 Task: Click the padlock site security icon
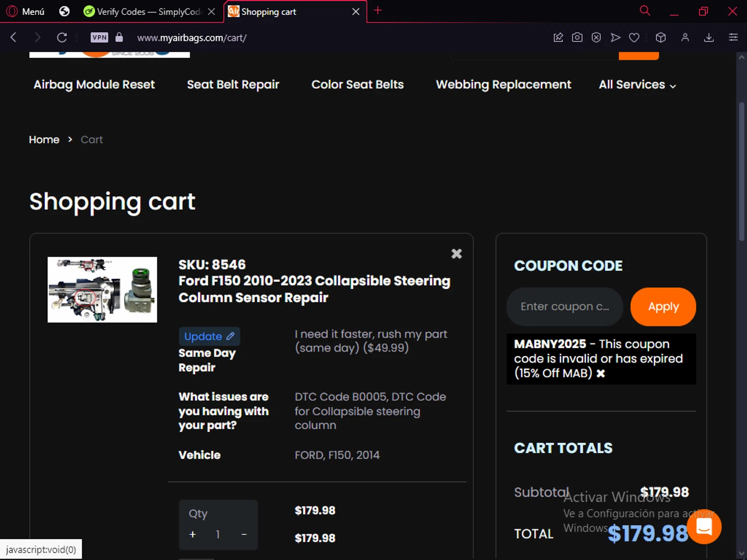[x=119, y=37]
